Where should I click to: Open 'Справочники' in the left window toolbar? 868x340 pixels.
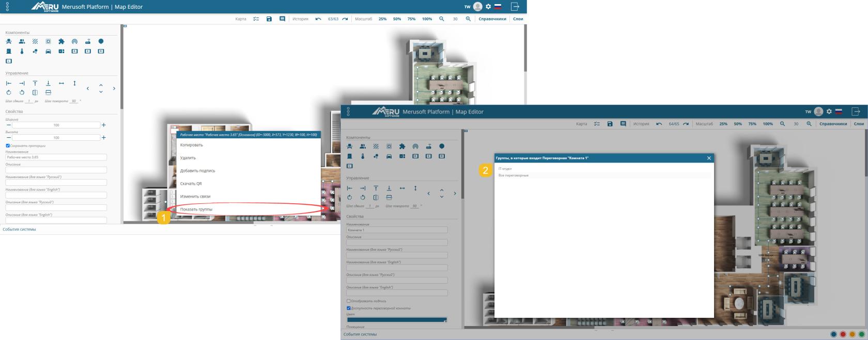pos(492,19)
